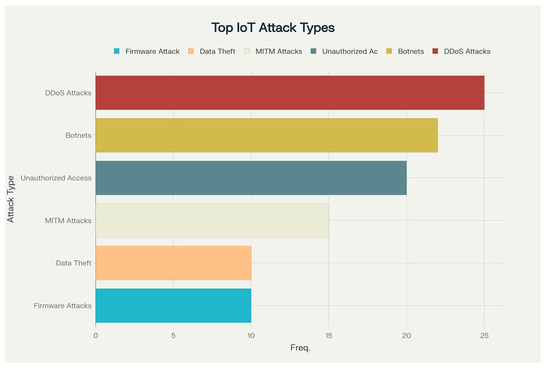Image resolution: width=550 pixels, height=369 pixels.
Task: Select the cream MITM Attacks bar
Action: coord(212,220)
